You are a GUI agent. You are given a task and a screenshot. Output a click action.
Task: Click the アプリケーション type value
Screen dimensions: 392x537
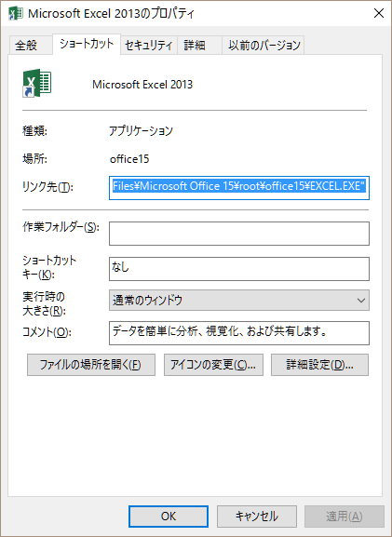[x=142, y=131]
